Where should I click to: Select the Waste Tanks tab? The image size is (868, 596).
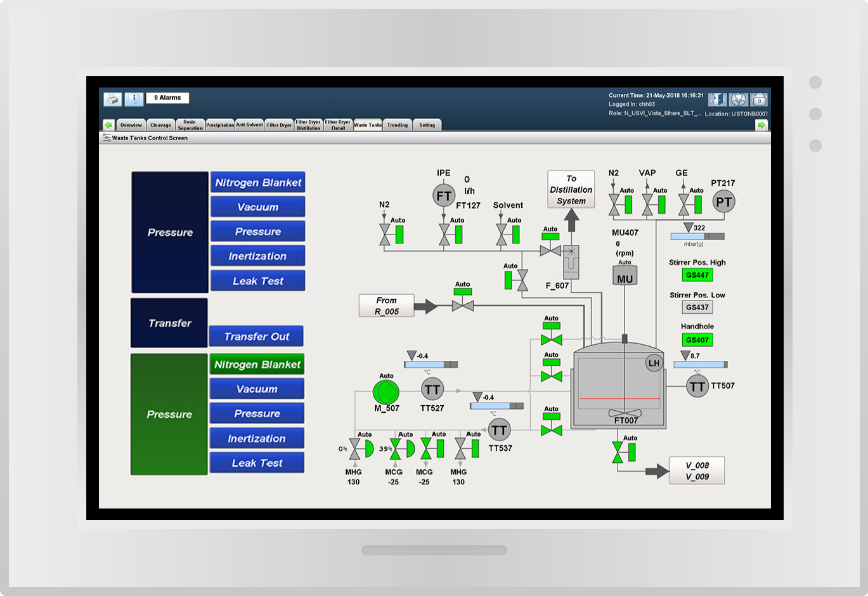coord(368,125)
